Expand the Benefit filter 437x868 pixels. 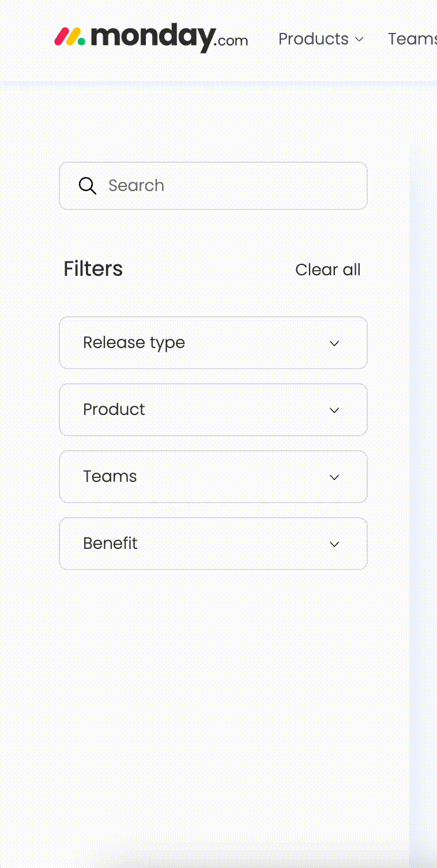tap(213, 543)
